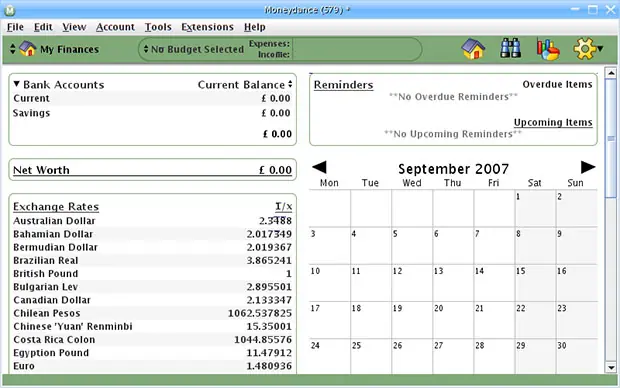Viewport: 620px width, 388px height.
Task: Click the Chilean Pesos rate row
Action: pyautogui.click(x=152, y=313)
